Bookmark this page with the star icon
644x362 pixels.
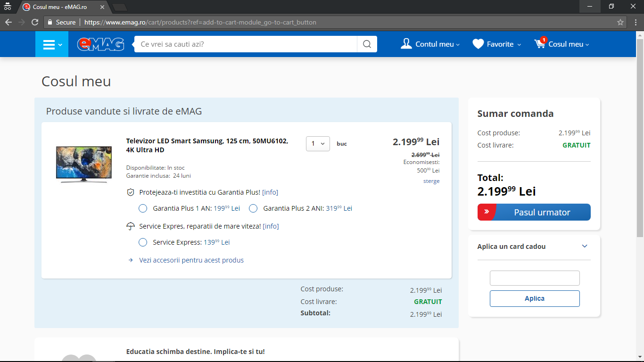point(620,22)
